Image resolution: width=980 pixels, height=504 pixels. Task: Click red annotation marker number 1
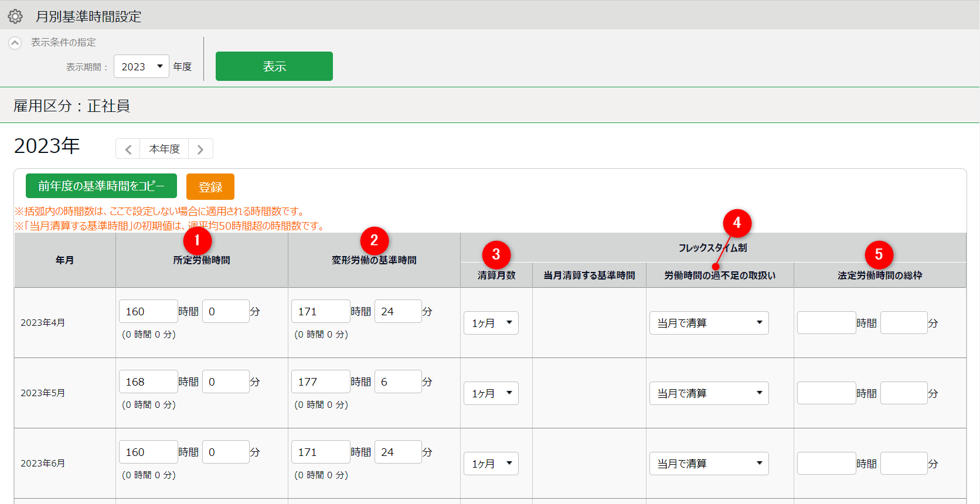point(197,240)
